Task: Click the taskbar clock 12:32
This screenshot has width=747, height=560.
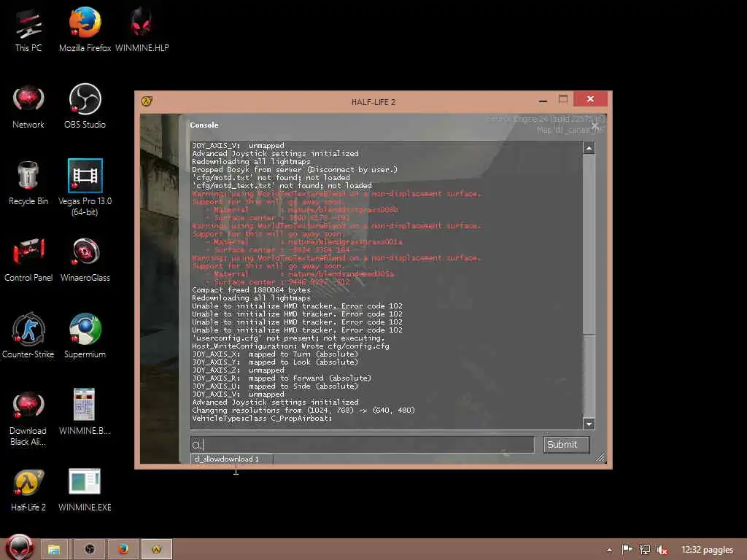Action: tap(707, 550)
